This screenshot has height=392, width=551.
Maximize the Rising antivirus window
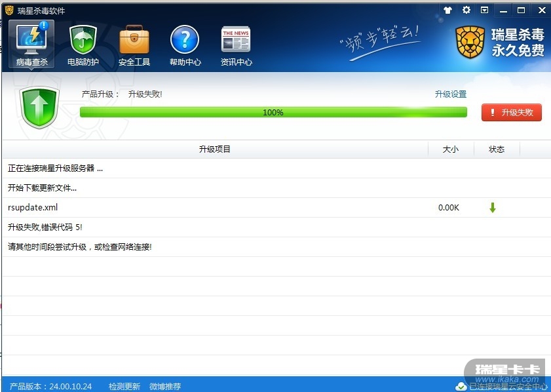(522, 10)
